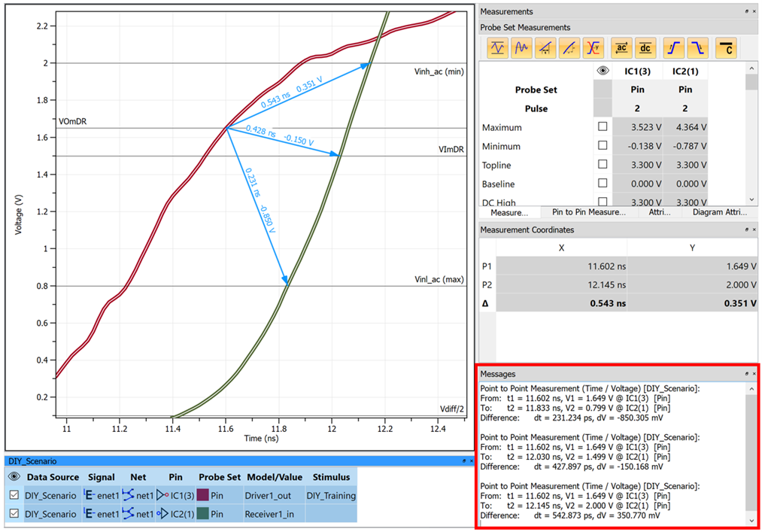Select the rising edge measurement icon
The height and width of the screenshot is (532, 762).
click(x=673, y=48)
